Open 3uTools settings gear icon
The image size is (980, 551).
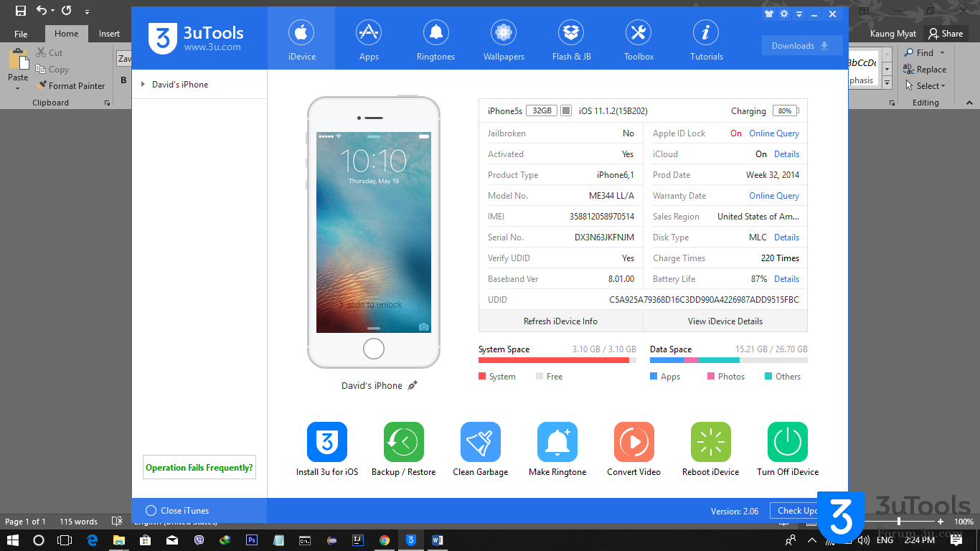(x=784, y=14)
